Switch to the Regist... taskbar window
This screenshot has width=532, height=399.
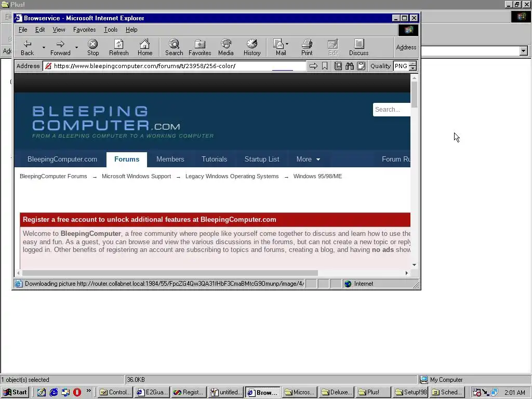click(x=189, y=392)
